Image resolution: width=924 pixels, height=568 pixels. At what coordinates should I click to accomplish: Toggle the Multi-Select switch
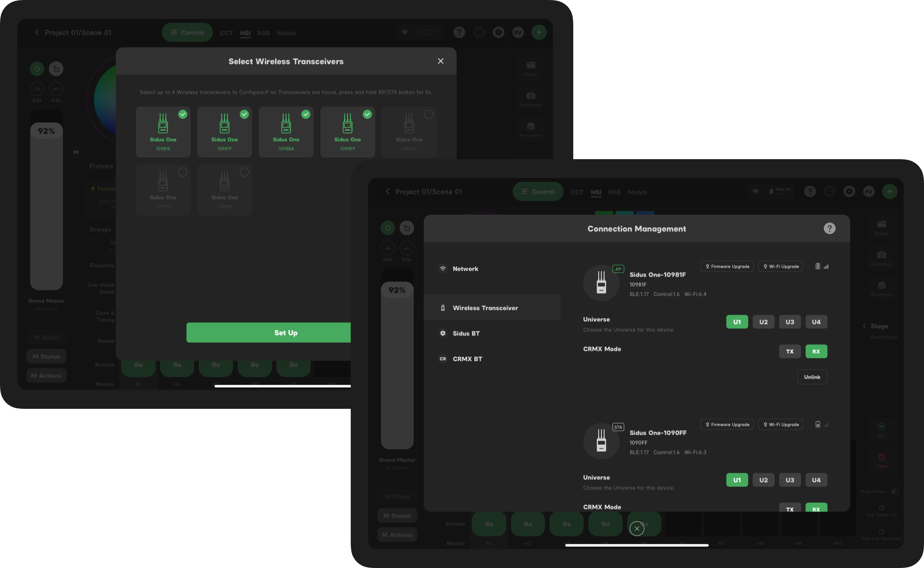[894, 491]
